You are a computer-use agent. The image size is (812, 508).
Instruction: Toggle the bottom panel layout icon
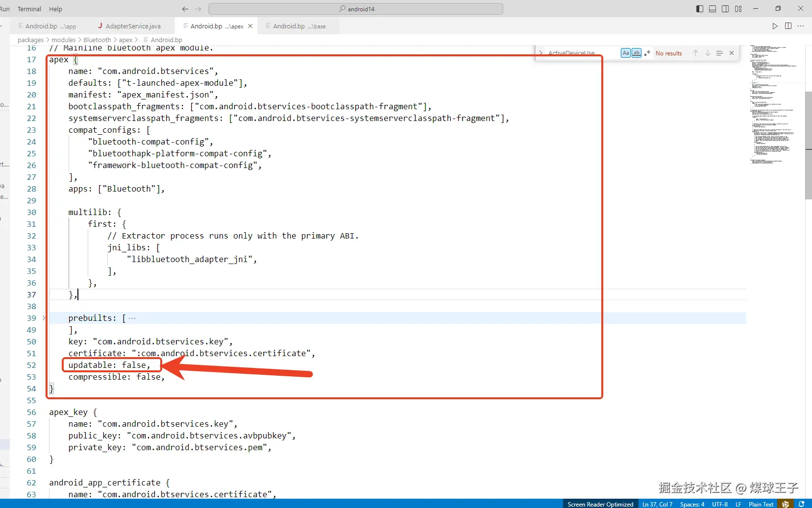click(713, 9)
